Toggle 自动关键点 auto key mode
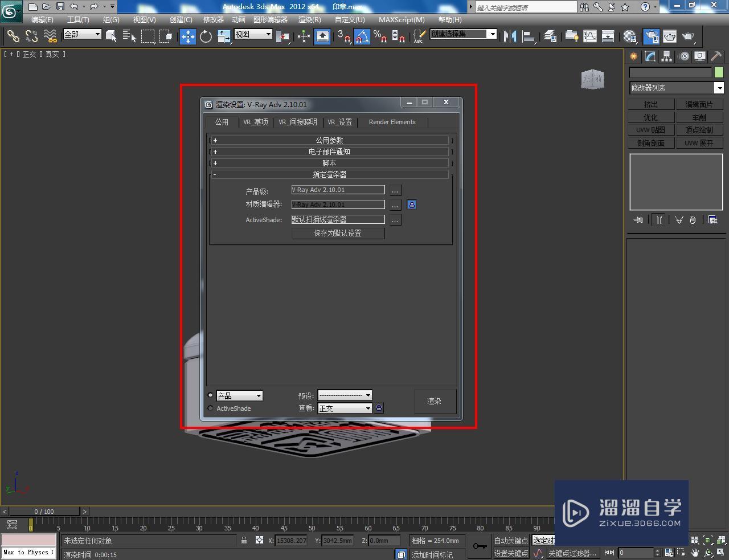Viewport: 729px width, 560px height. (511, 541)
